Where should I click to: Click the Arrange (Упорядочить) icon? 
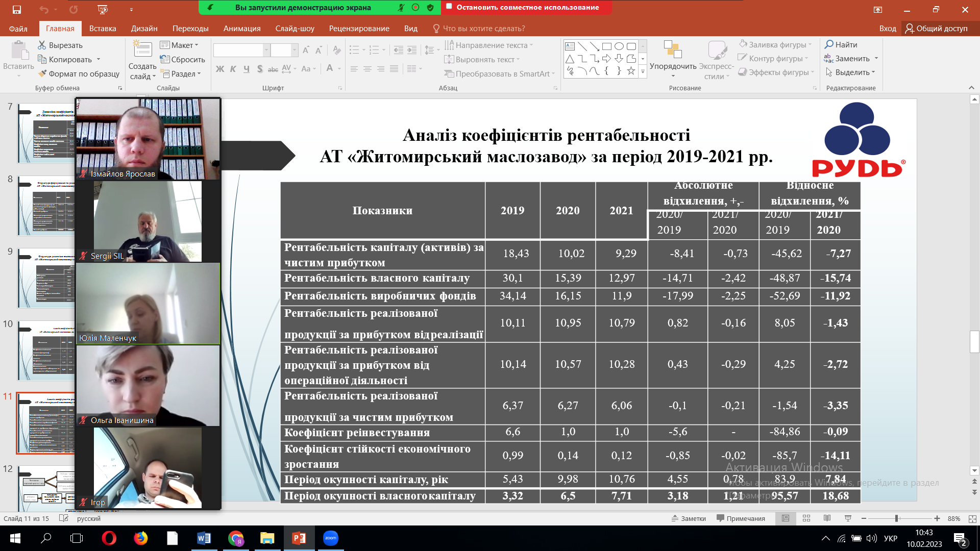(x=673, y=50)
